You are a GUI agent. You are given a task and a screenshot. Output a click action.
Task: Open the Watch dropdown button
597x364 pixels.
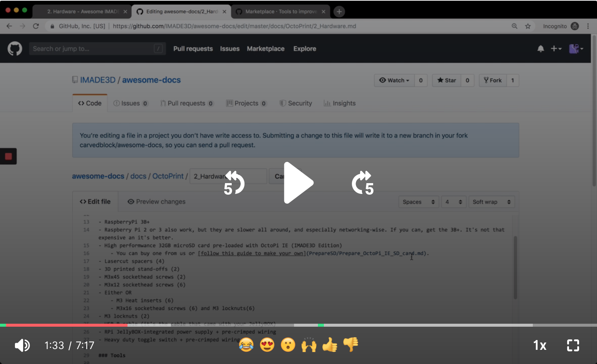tap(394, 81)
